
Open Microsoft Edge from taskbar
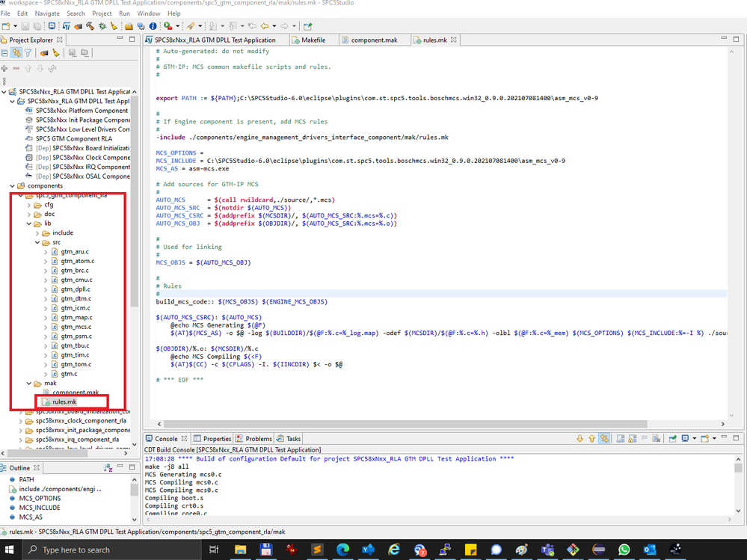342,550
